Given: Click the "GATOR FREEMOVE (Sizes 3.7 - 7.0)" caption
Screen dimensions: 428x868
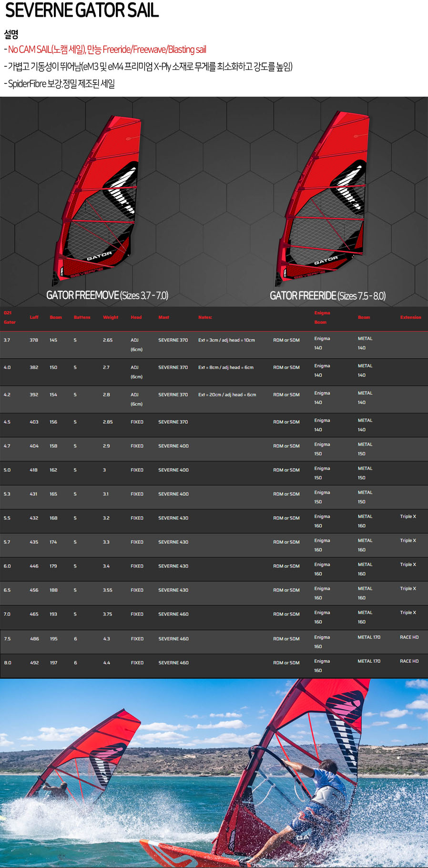Looking at the screenshot, I should click(107, 295).
